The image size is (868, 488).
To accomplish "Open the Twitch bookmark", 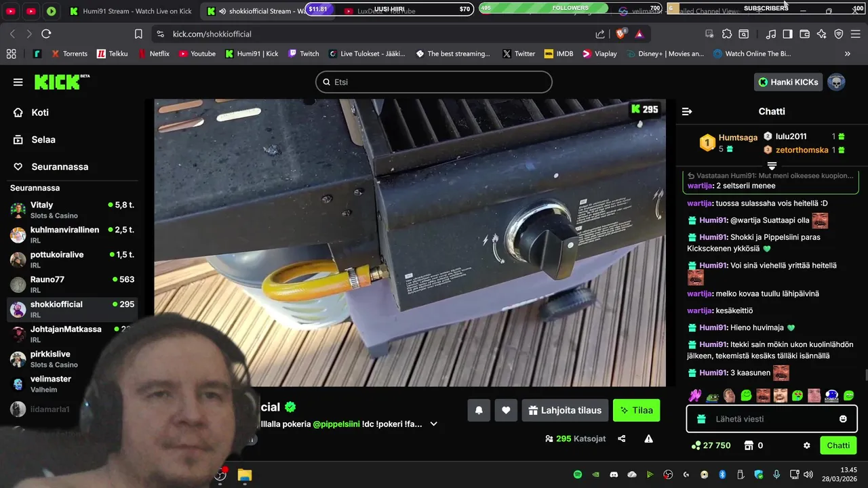I will click(304, 54).
